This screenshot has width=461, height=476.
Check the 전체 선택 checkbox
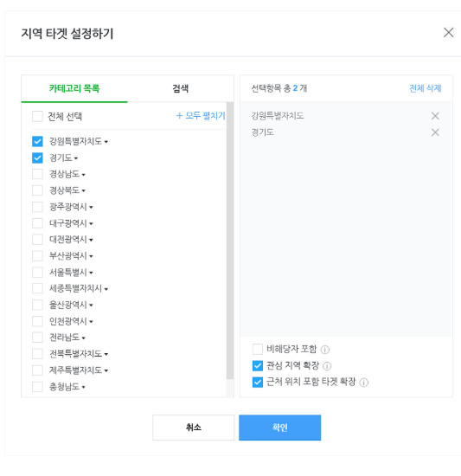[x=37, y=116]
